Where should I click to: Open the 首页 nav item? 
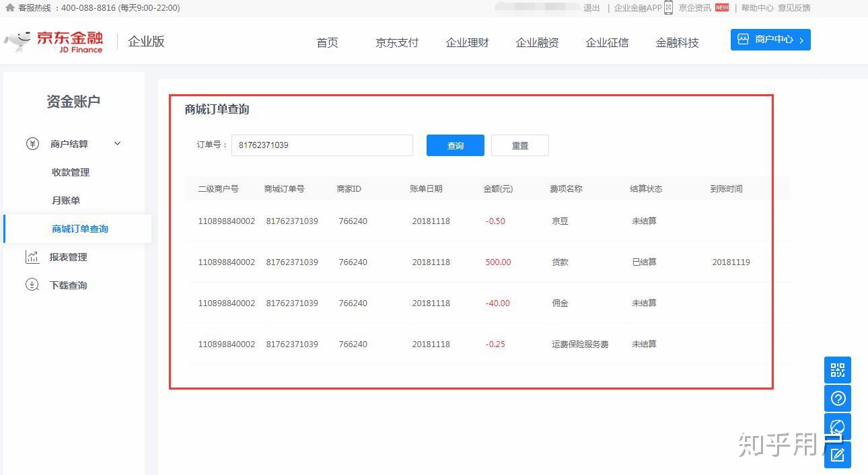pyautogui.click(x=327, y=42)
